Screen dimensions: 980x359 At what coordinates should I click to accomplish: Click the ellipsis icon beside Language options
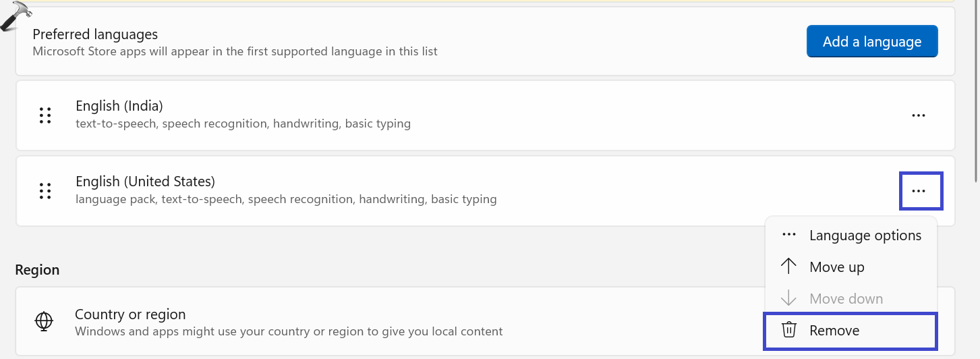point(788,235)
